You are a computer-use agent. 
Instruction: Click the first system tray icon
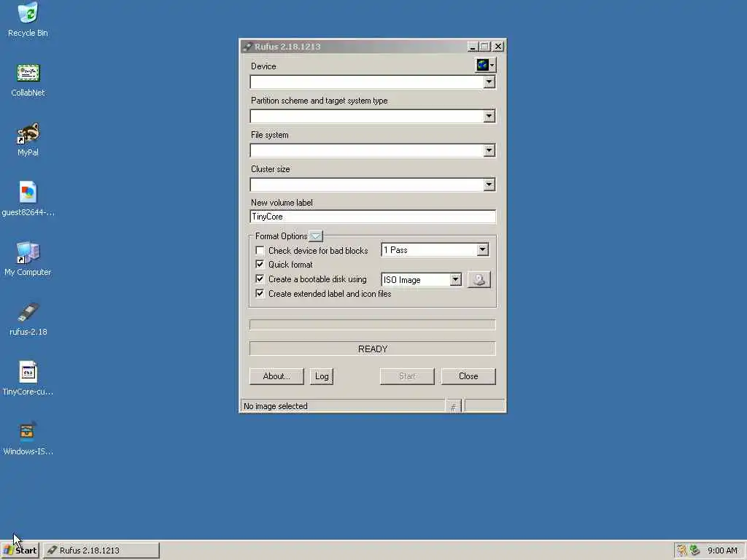[682, 551]
